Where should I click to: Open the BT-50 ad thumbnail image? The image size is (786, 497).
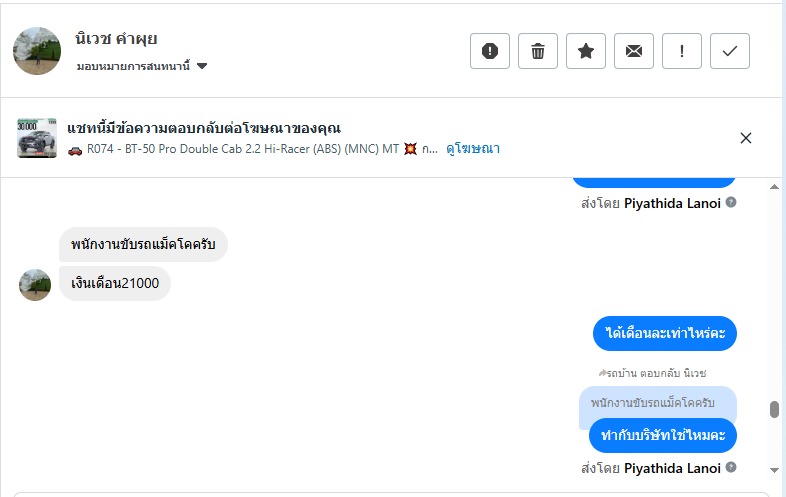[x=37, y=138]
